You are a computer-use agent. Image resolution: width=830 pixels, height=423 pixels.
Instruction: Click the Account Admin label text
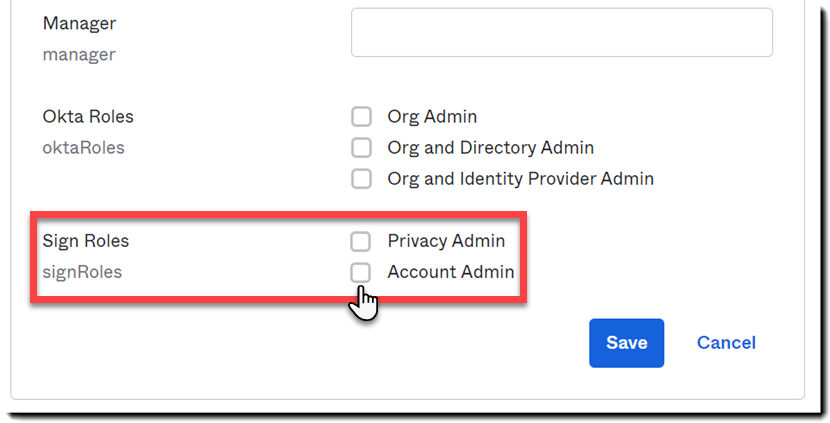(450, 272)
